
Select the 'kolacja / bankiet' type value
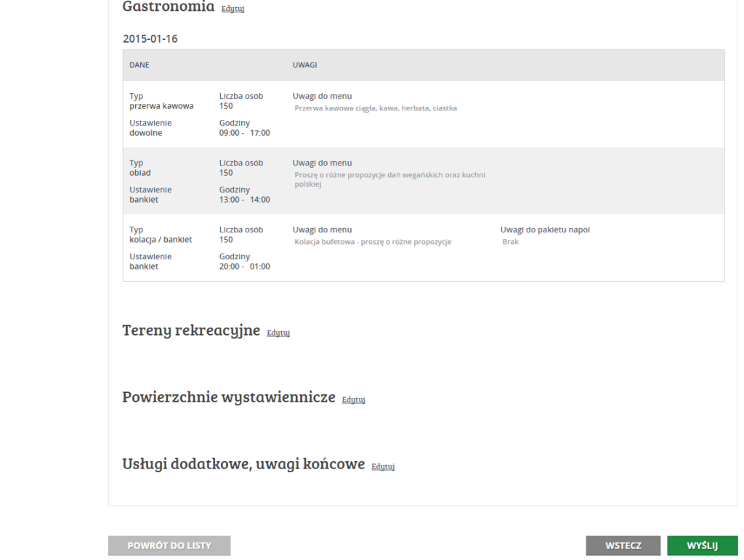click(x=161, y=240)
